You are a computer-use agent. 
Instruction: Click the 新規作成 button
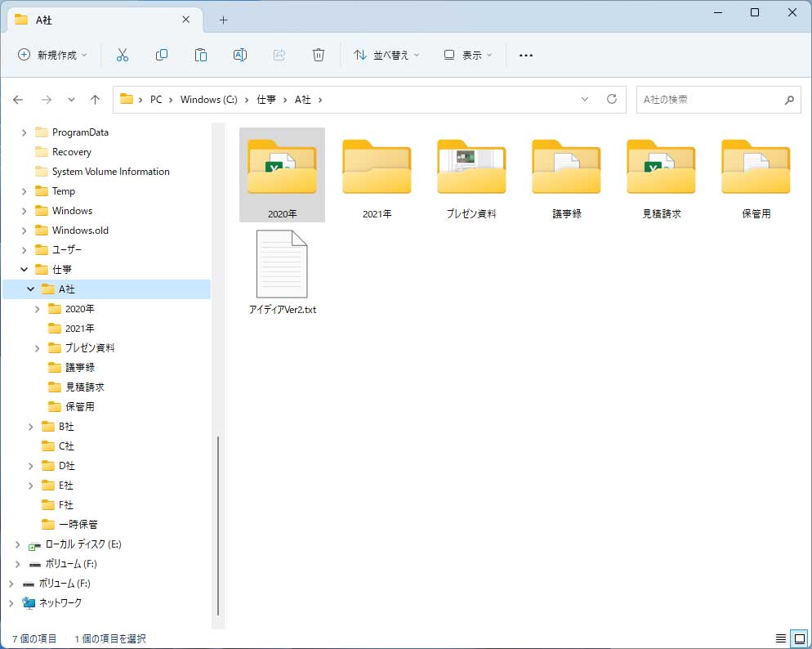[52, 55]
